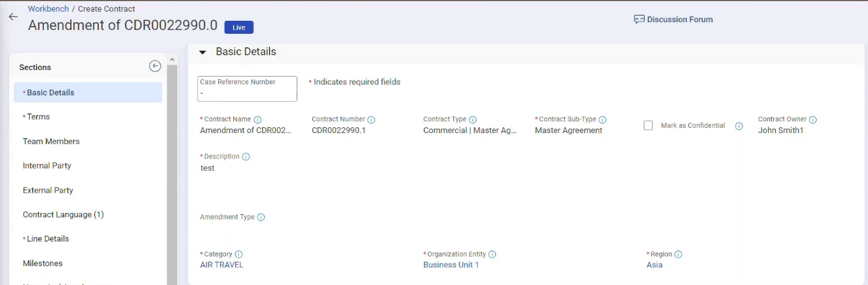Click info icon next to Contract Owner
This screenshot has height=285, width=868.
813,120
